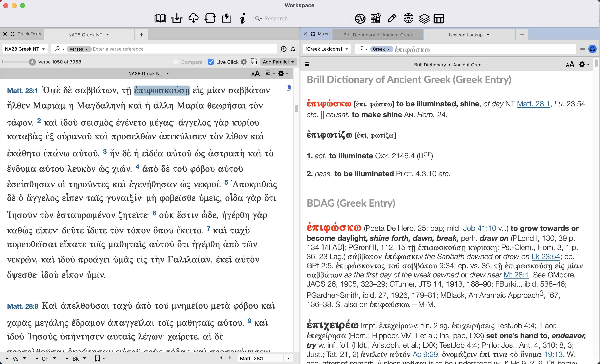Click the WWW globe icon
This screenshot has width=600, height=364.
click(408, 19)
